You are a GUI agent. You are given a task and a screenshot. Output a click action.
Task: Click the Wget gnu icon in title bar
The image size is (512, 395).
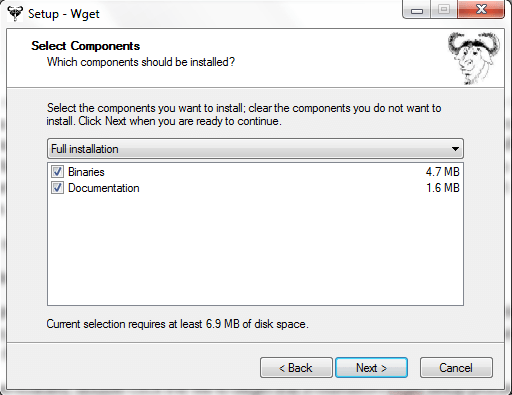(x=15, y=13)
